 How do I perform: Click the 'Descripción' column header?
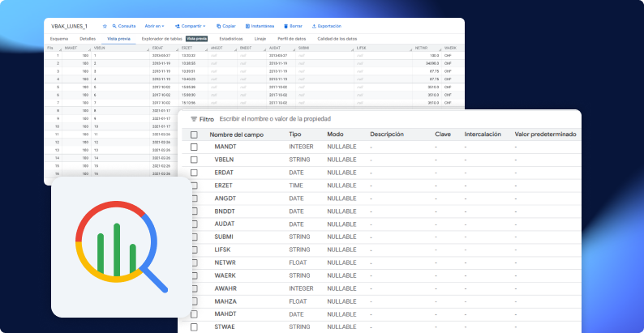(x=387, y=134)
